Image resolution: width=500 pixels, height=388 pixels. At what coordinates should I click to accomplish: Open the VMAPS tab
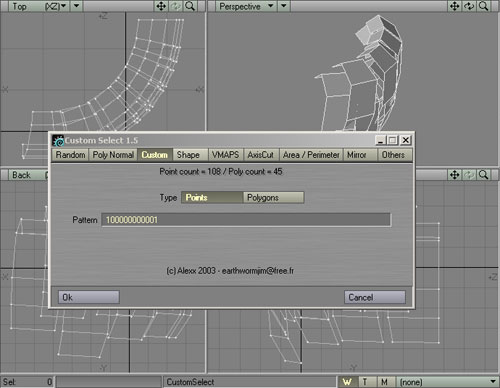pyautogui.click(x=226, y=155)
